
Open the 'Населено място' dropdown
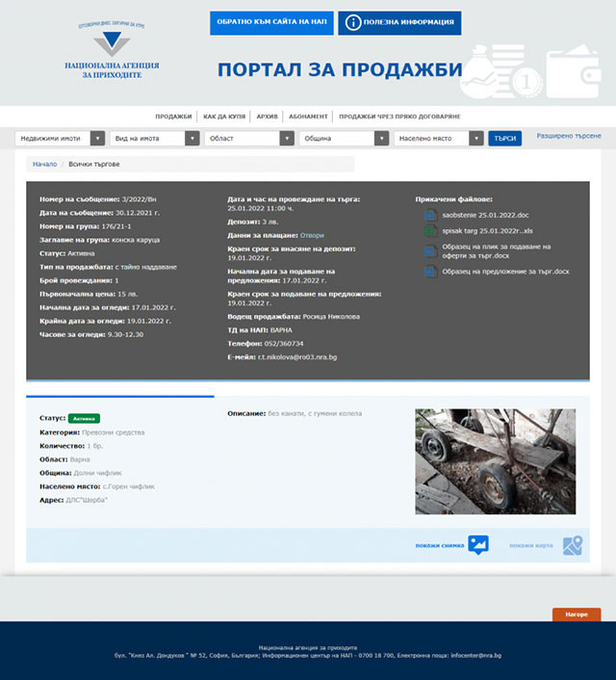pyautogui.click(x=438, y=139)
